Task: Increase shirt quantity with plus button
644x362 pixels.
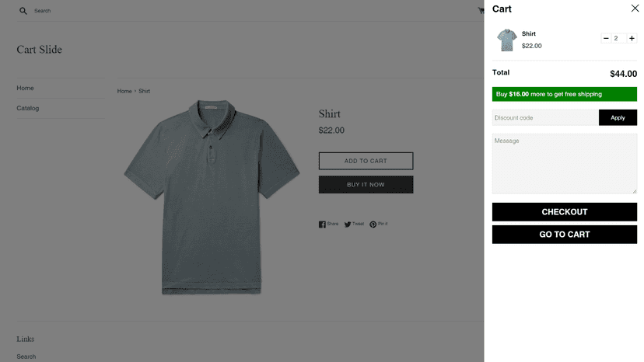Action: click(632, 38)
